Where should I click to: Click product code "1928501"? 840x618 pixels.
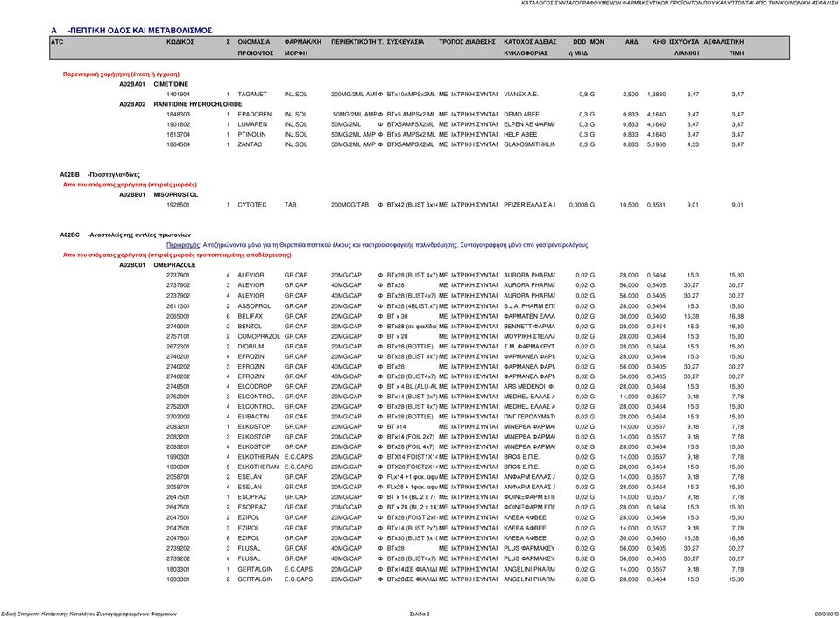[x=178, y=205]
